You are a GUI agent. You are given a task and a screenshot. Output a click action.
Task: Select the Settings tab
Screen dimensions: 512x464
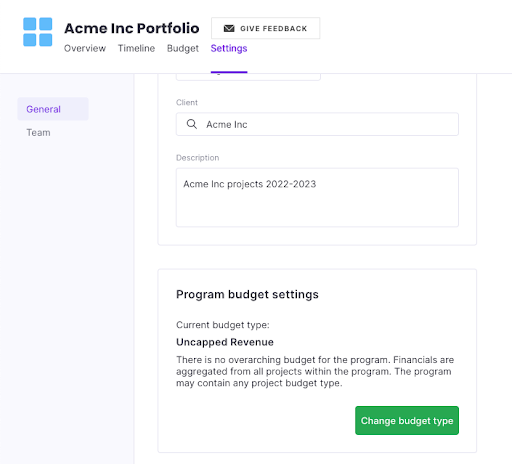click(x=229, y=48)
